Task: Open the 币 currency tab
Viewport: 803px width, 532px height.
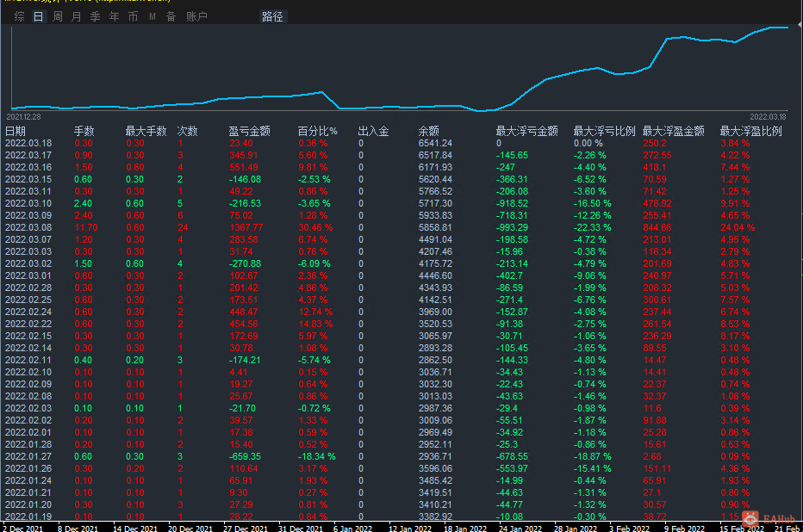Action: [x=134, y=17]
